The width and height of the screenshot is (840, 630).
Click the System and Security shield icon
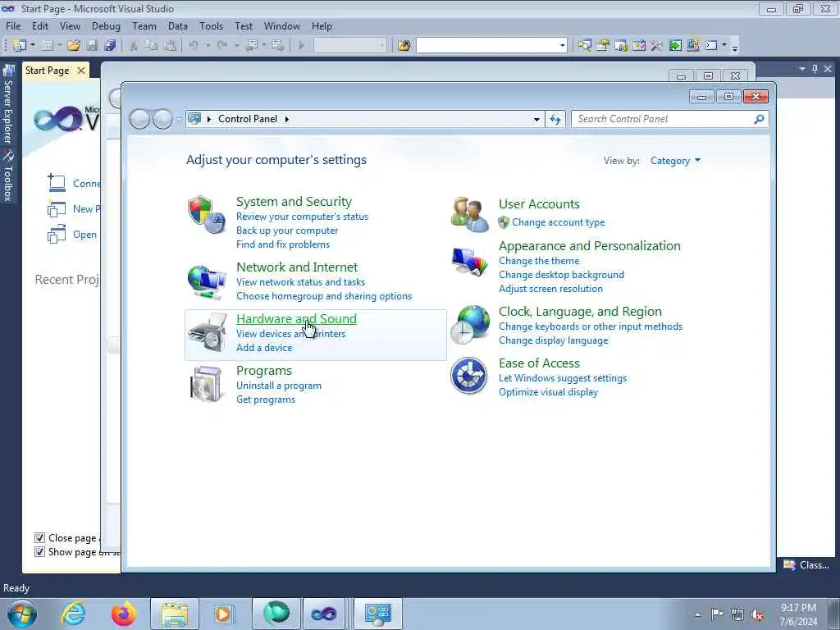click(x=207, y=214)
